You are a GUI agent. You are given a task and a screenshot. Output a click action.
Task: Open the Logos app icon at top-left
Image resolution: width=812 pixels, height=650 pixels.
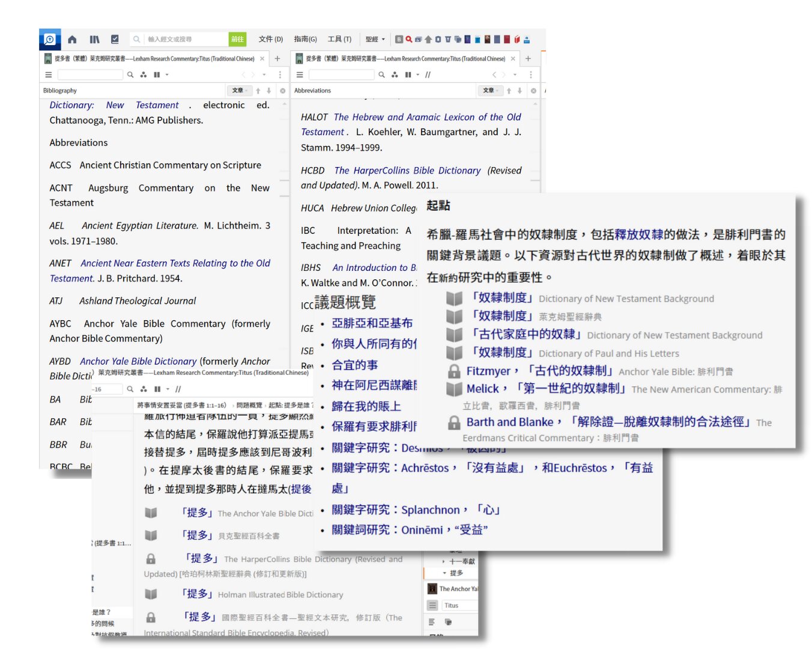pyautogui.click(x=50, y=39)
